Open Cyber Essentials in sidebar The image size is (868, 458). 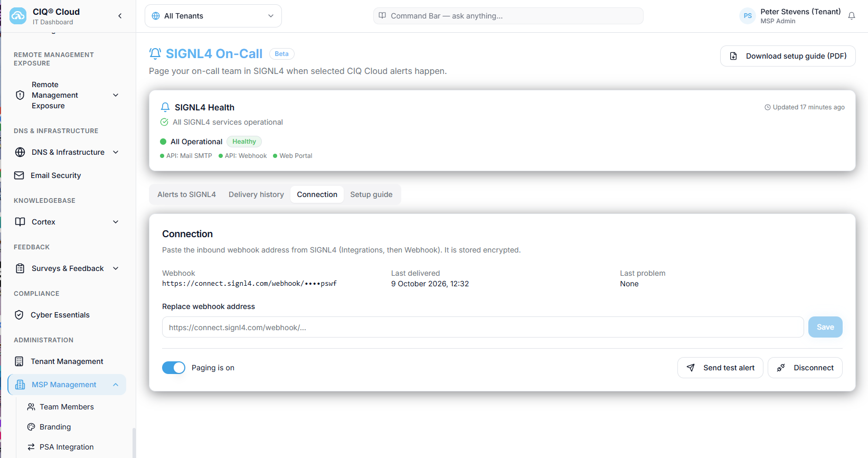pos(67,315)
